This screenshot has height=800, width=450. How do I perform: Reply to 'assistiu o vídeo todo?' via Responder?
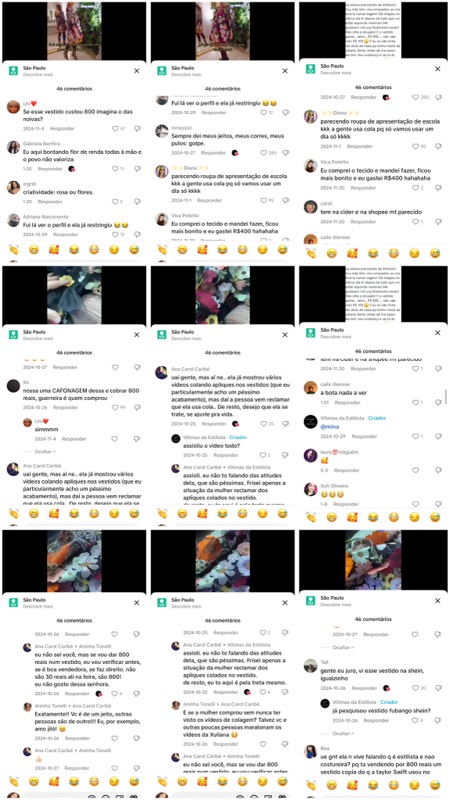[x=226, y=455]
